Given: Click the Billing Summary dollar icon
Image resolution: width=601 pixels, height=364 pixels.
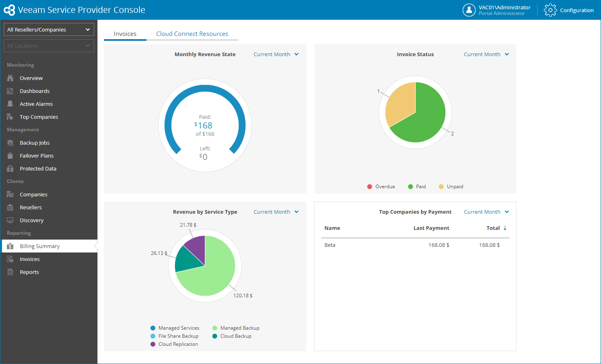Looking at the screenshot, I should coord(10,246).
